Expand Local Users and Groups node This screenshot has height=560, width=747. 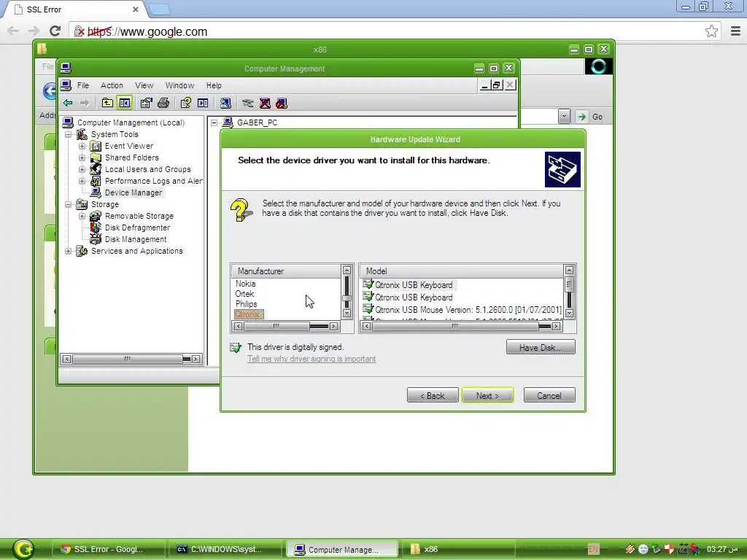coord(82,169)
